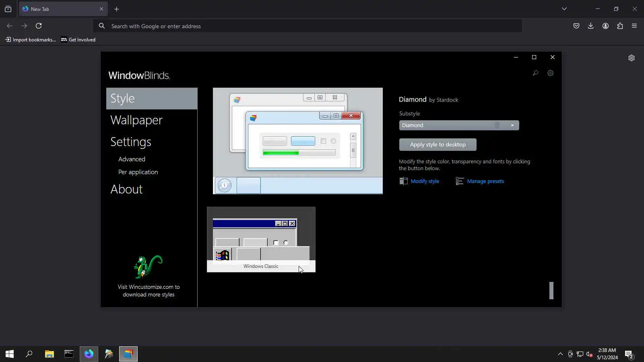This screenshot has height=362, width=644.
Task: Show Firefox downloads panel
Action: [591, 26]
